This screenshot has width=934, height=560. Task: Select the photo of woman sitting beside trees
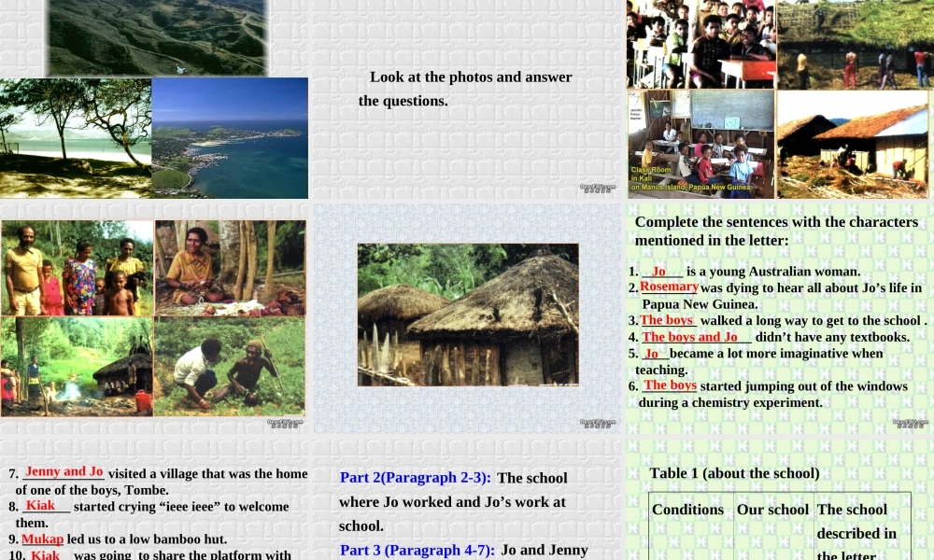click(230, 268)
